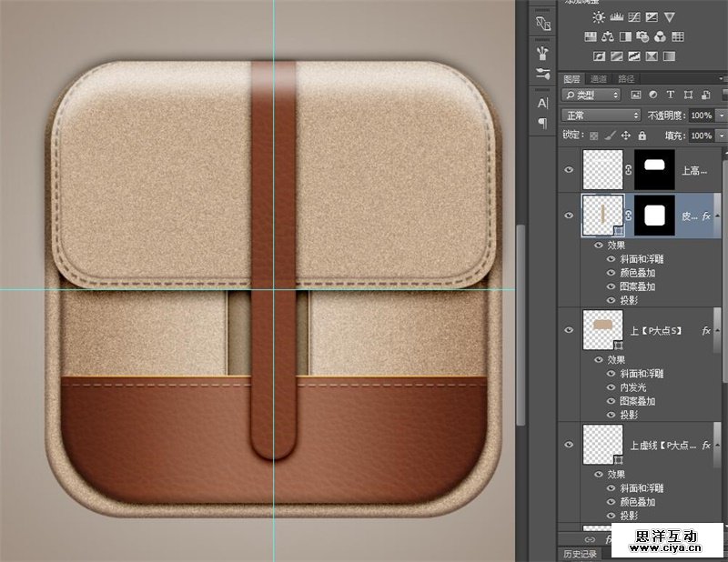Toggle visibility of the 上【P大点S】 layer

569,329
